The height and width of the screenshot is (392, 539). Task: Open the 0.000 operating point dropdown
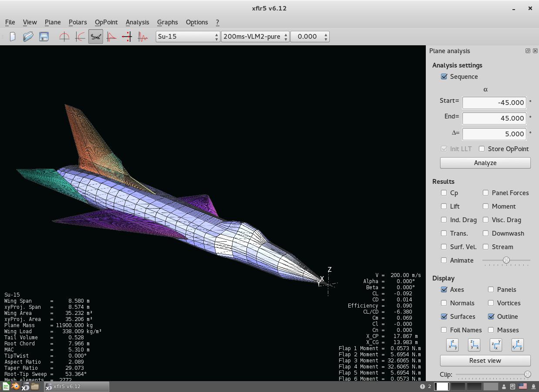tap(310, 37)
